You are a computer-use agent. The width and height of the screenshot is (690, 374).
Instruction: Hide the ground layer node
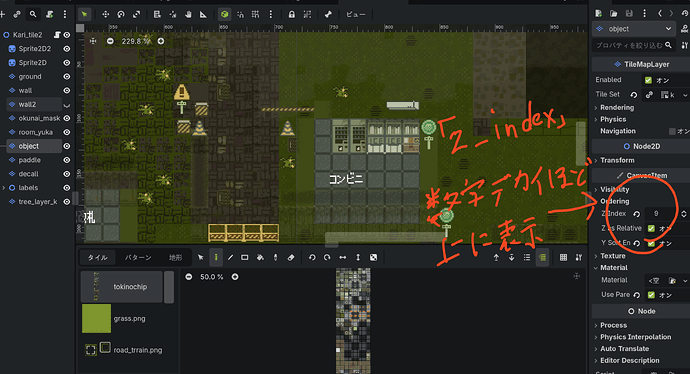(x=66, y=77)
